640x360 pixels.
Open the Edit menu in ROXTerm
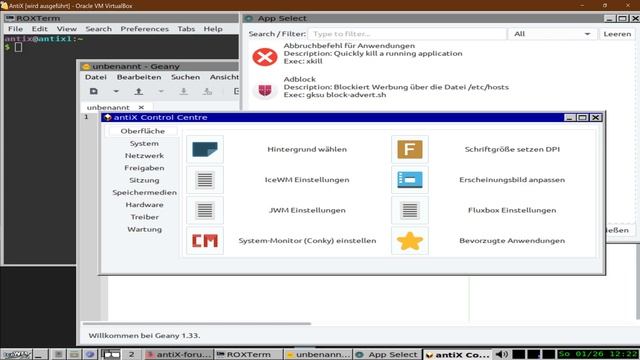40,29
